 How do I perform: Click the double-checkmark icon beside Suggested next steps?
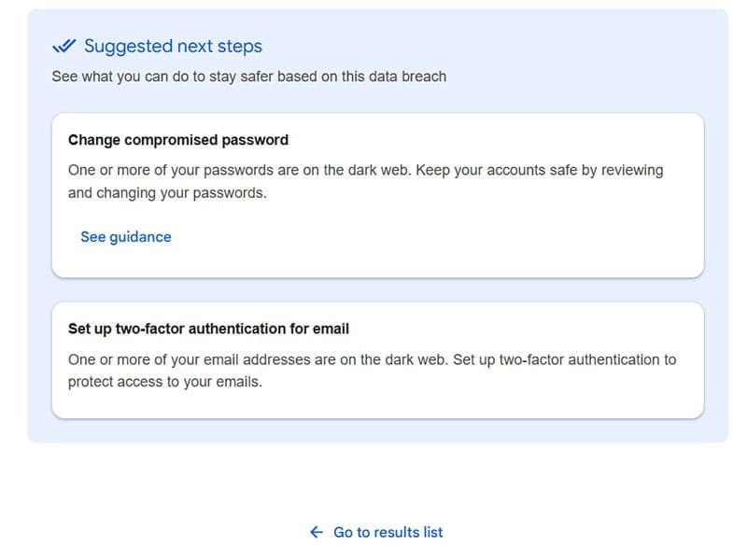click(x=64, y=46)
